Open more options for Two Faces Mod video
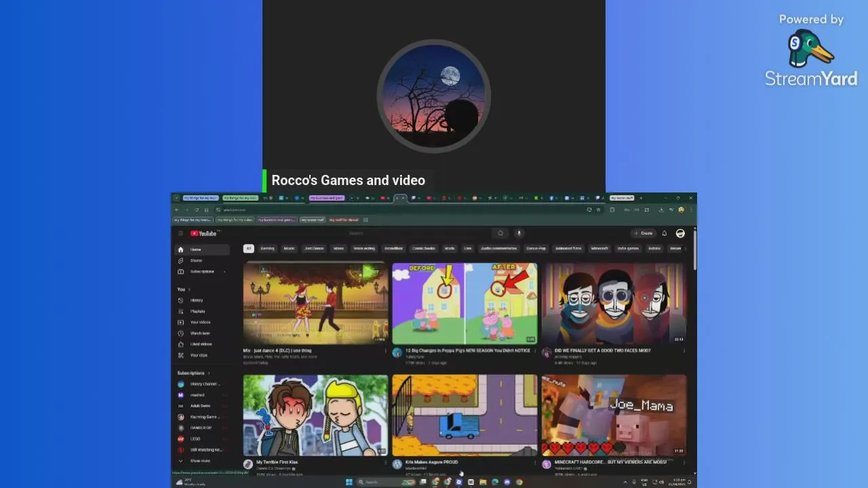 click(x=684, y=351)
